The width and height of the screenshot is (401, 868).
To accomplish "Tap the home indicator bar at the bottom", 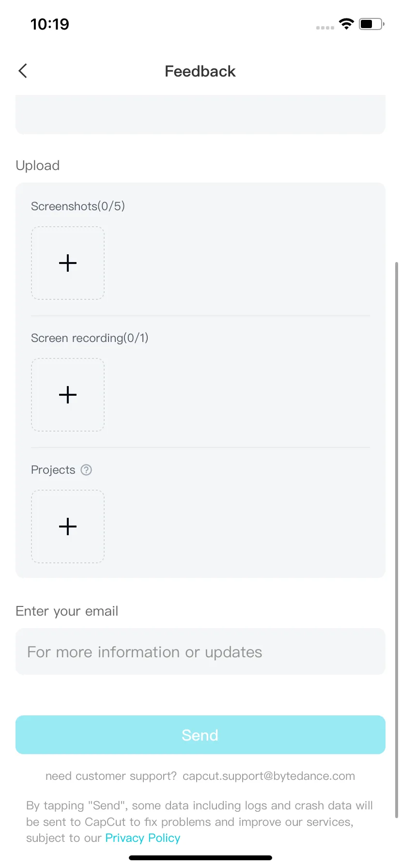I will tap(200, 857).
